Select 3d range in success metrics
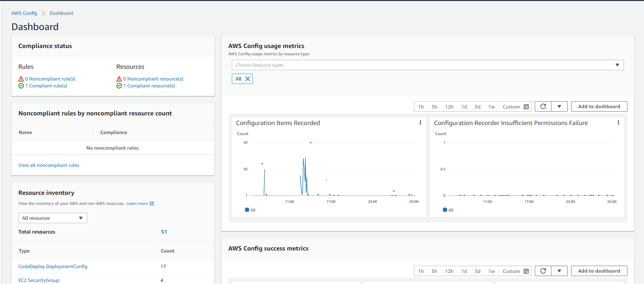The width and height of the screenshot is (644, 284). click(x=477, y=271)
